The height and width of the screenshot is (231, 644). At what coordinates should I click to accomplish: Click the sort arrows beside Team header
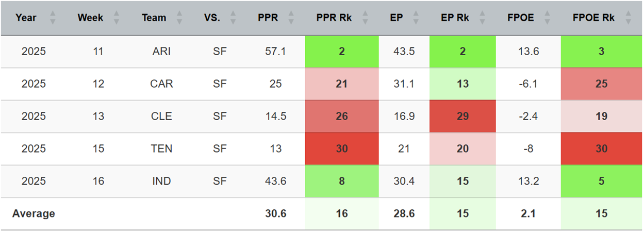coord(179,18)
